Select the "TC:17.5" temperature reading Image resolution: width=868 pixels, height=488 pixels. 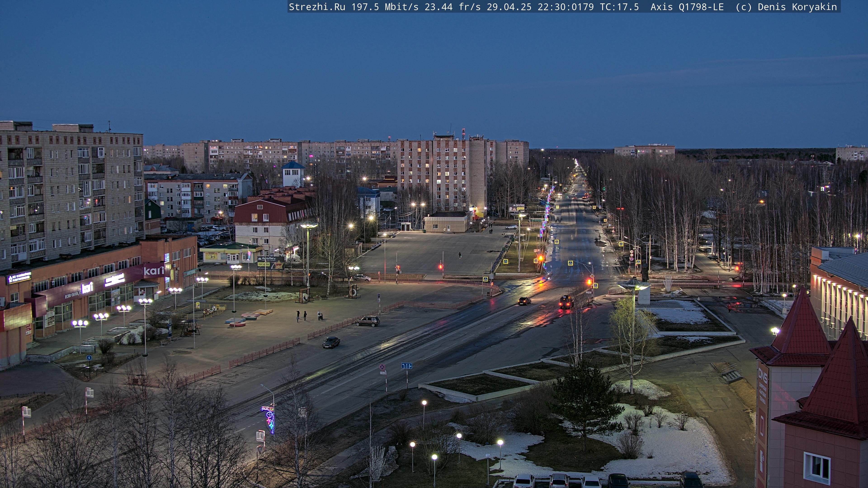[619, 7]
